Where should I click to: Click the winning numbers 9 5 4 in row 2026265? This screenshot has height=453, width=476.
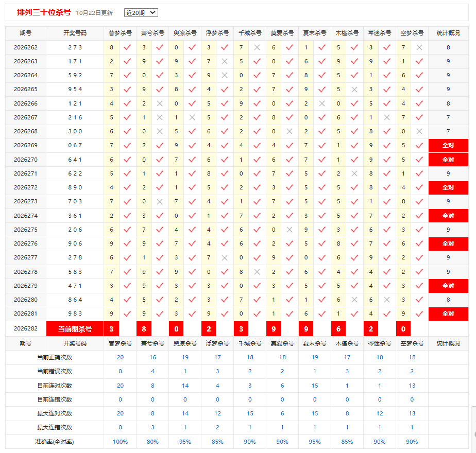tap(75, 89)
